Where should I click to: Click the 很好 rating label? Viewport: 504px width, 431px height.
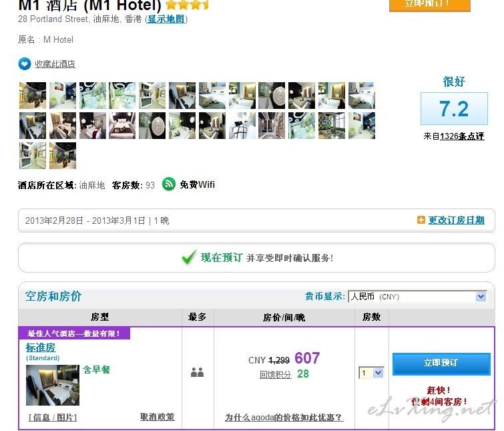click(454, 82)
